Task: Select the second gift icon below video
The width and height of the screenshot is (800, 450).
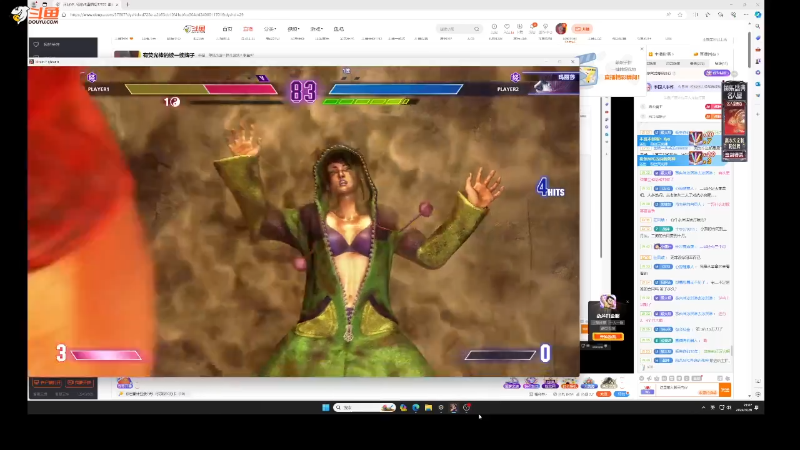Action: click(x=531, y=383)
